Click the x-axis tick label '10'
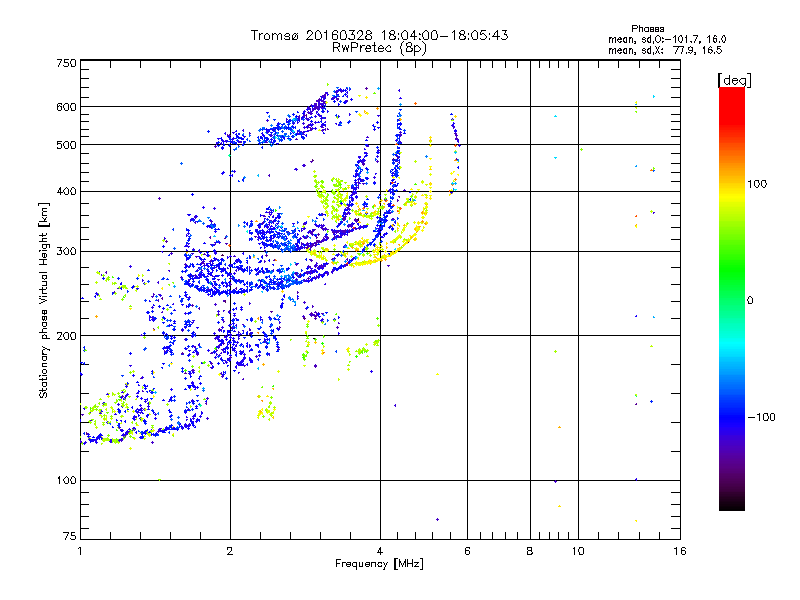The height and width of the screenshot is (600, 800). point(578,551)
